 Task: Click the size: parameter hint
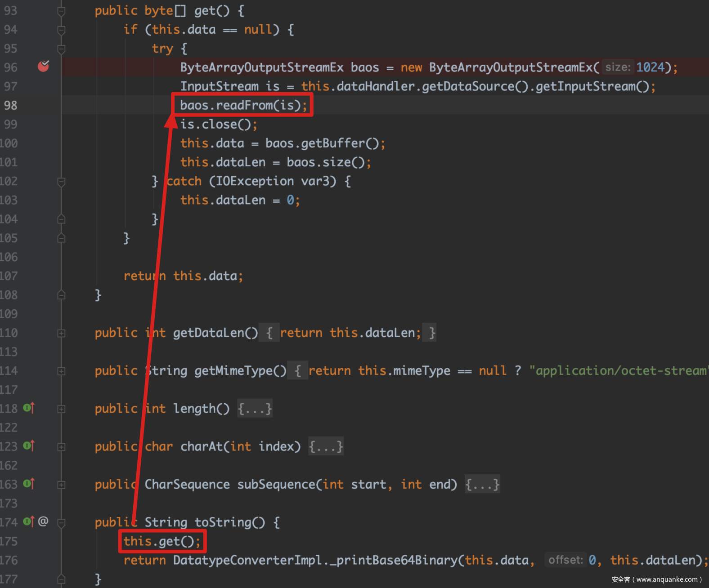(617, 67)
